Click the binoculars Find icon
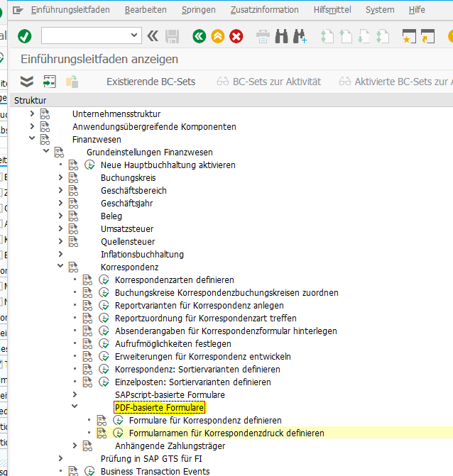The height and width of the screenshot is (476, 453). tap(282, 36)
